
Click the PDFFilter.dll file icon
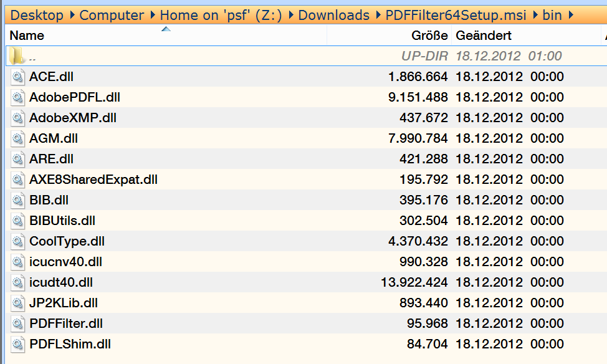click(x=17, y=323)
